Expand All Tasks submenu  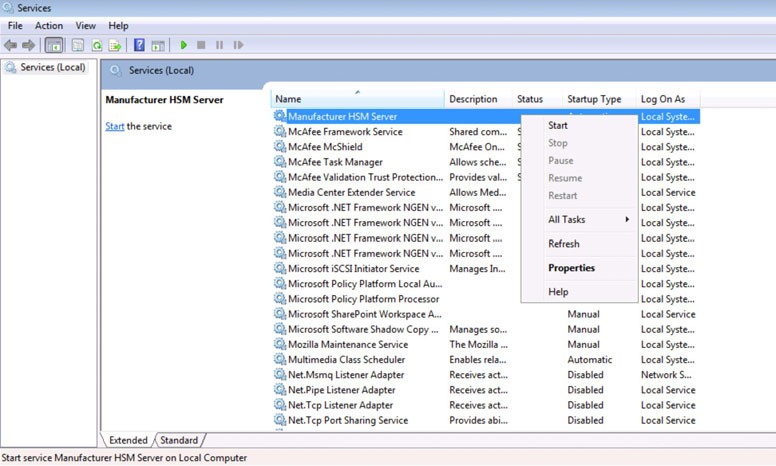click(579, 219)
